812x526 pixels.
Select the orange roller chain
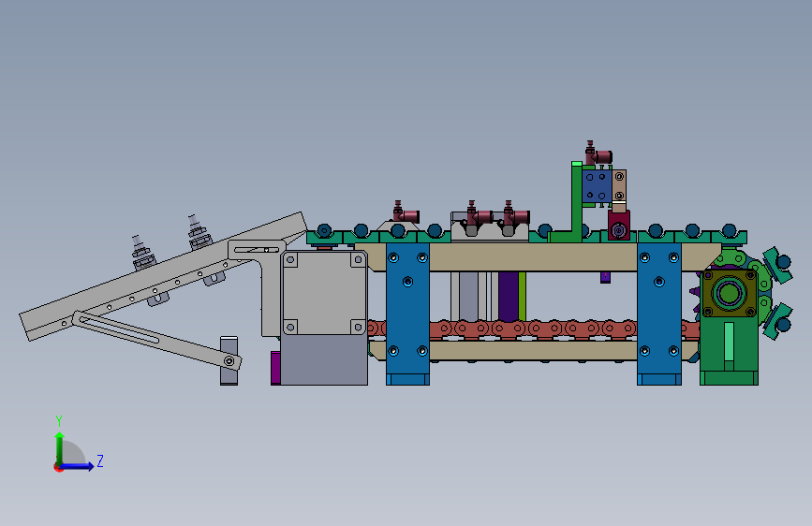[x=534, y=329]
